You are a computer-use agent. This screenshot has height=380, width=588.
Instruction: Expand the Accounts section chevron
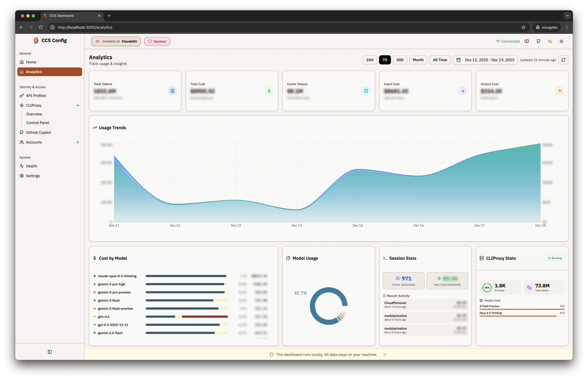pos(78,142)
